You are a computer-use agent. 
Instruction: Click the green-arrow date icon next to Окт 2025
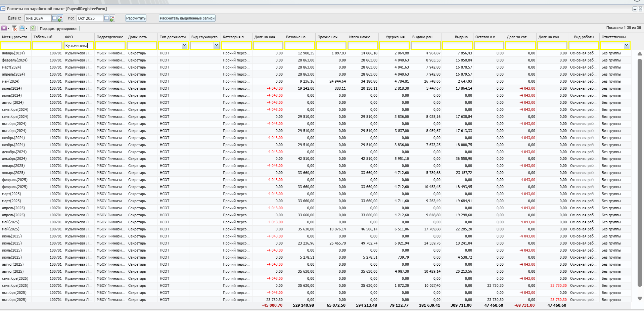pyautogui.click(x=112, y=18)
